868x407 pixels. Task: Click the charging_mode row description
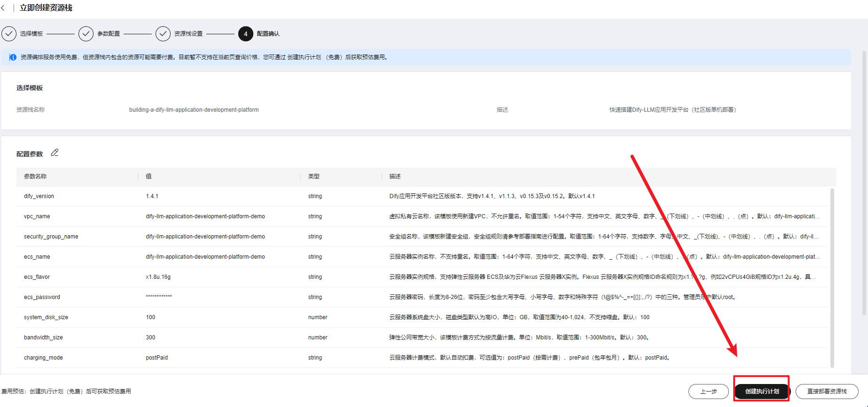tap(530, 358)
